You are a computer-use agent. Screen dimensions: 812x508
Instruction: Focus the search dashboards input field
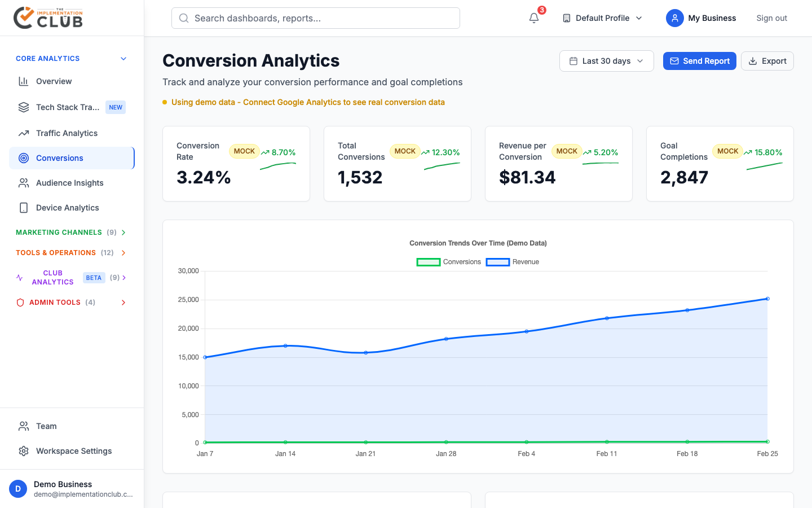pos(316,18)
